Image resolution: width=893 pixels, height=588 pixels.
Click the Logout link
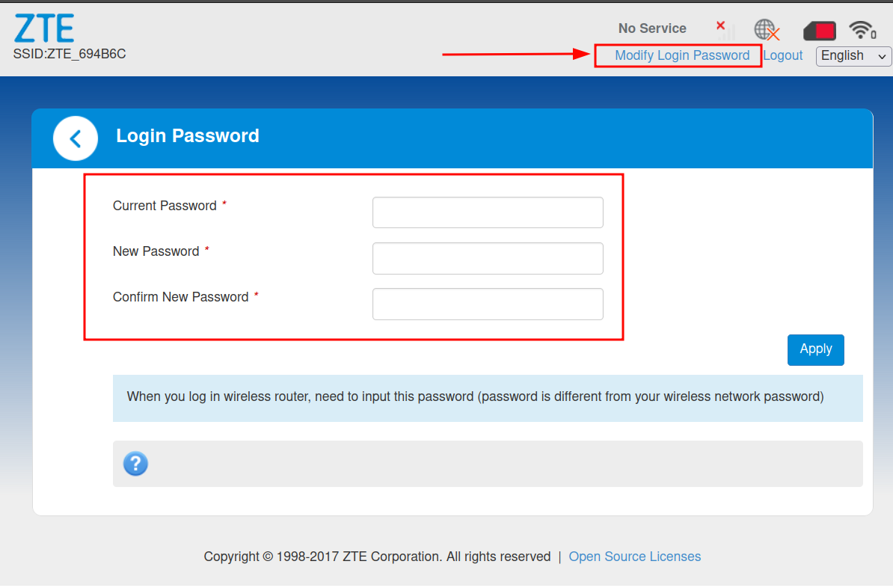[782, 55]
